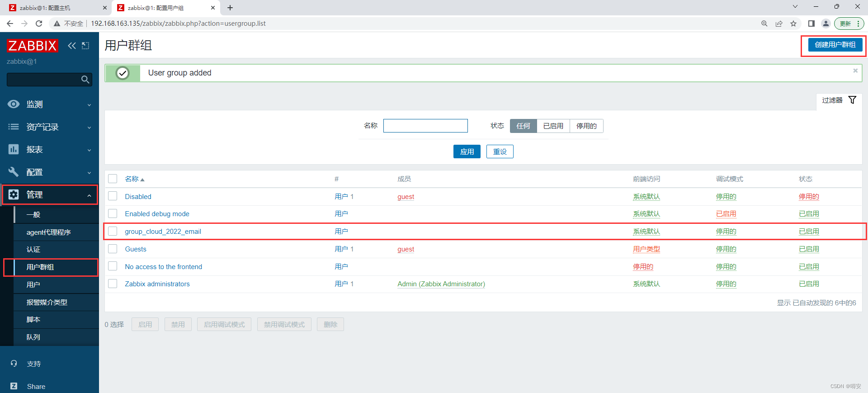The width and height of the screenshot is (868, 393).
Task: Click the 应用 filter button
Action: point(467,152)
